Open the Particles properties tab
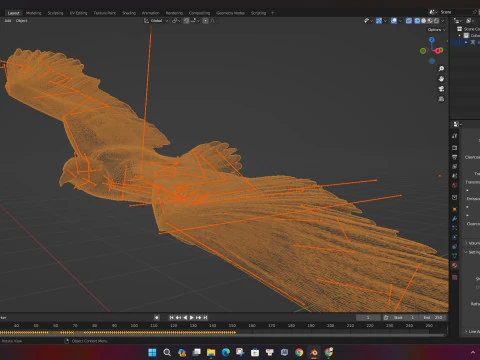Viewport: 480px width, 360px height. tap(454, 228)
